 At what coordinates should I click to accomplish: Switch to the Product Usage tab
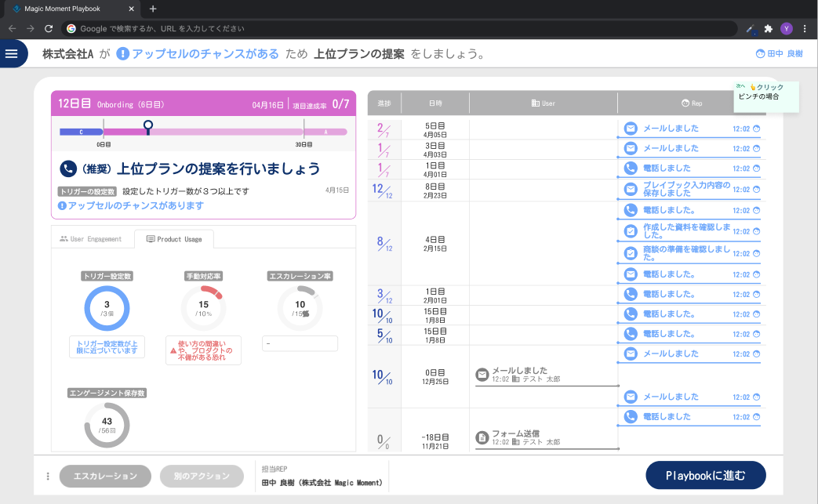pyautogui.click(x=174, y=239)
